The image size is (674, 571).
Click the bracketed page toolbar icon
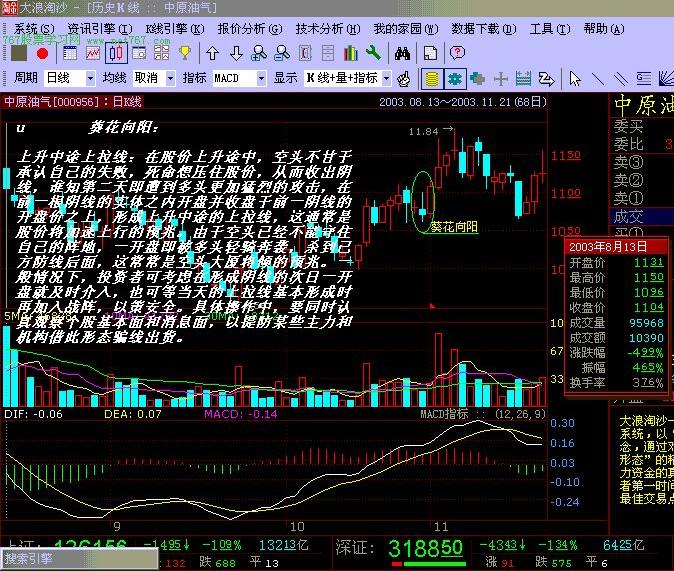[x=305, y=53]
